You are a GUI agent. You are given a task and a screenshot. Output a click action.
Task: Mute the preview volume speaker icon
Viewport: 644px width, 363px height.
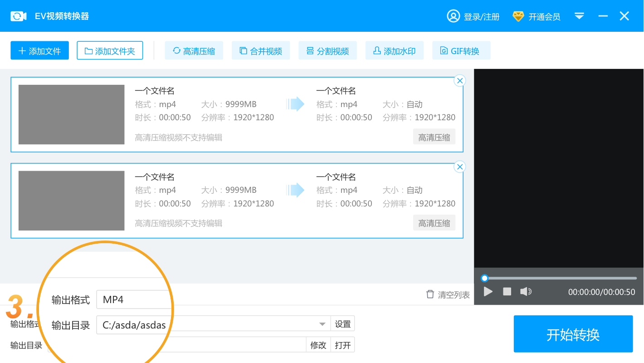pyautogui.click(x=526, y=292)
